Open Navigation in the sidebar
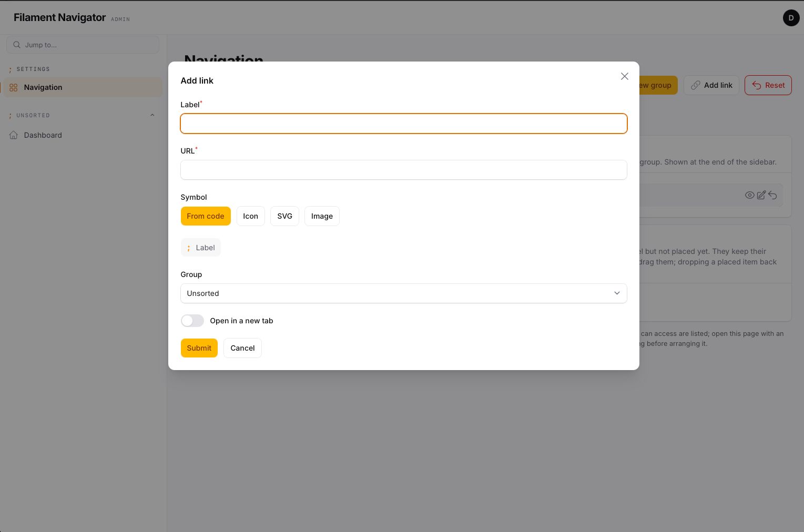The image size is (804, 532). point(83,87)
